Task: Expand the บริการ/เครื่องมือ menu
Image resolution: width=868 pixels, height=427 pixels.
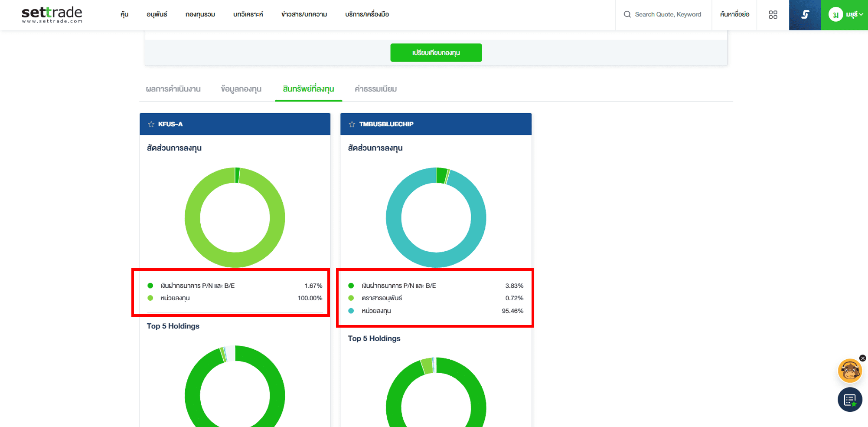Action: click(x=367, y=14)
